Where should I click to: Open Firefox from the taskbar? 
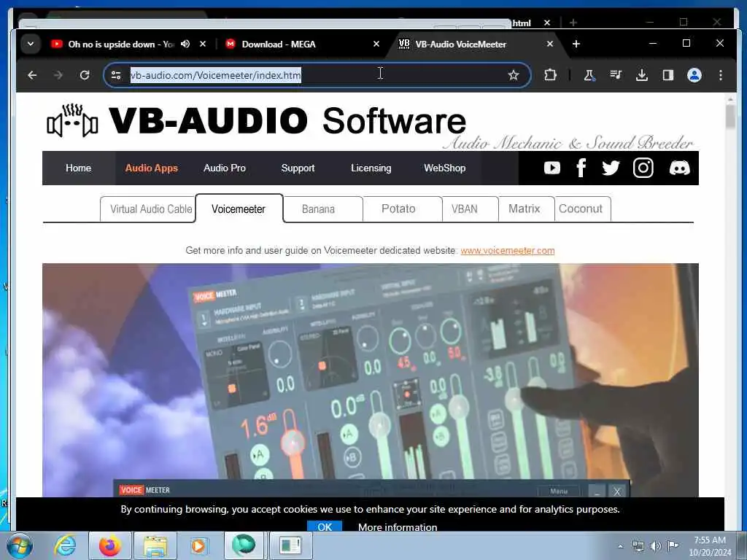(x=110, y=546)
